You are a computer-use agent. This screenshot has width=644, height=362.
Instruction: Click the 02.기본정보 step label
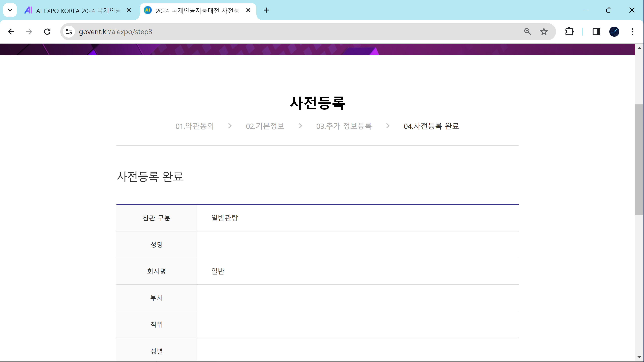tap(265, 126)
